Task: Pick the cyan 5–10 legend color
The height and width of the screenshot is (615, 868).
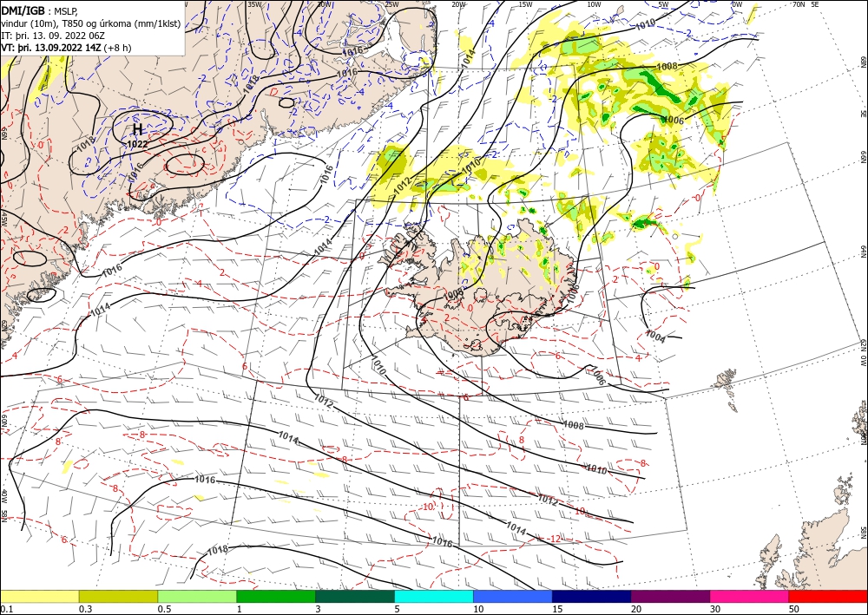Action: [434, 596]
